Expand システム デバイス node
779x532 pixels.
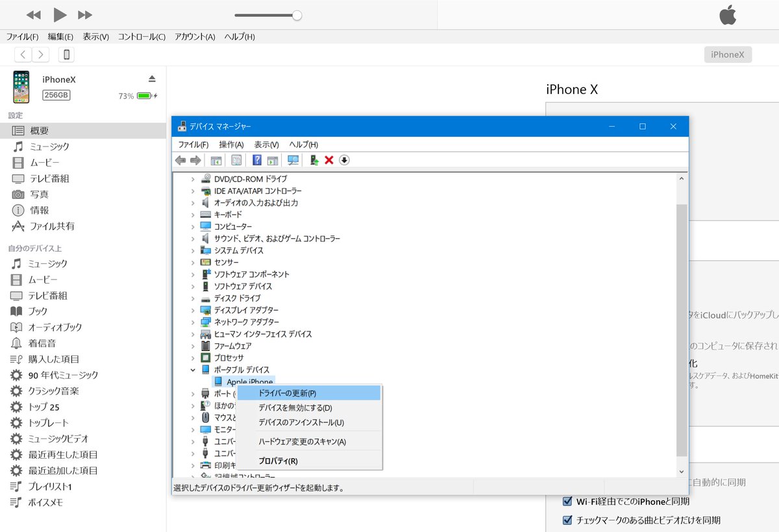[x=193, y=250]
